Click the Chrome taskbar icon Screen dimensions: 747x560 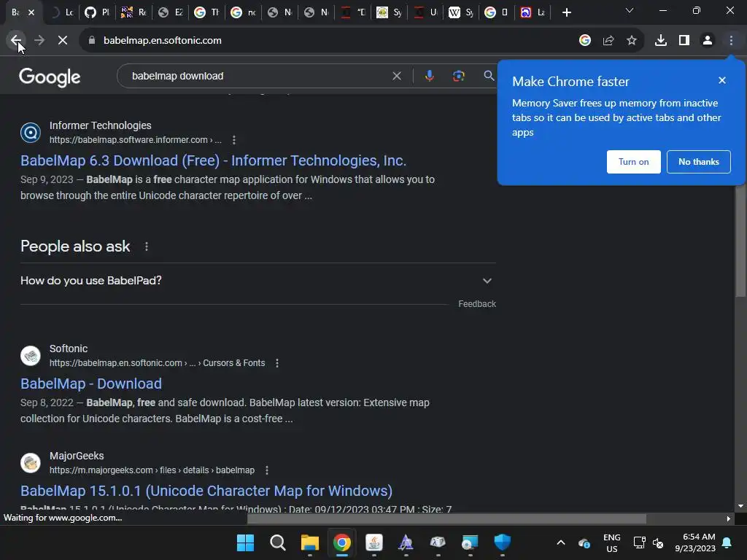(x=341, y=542)
